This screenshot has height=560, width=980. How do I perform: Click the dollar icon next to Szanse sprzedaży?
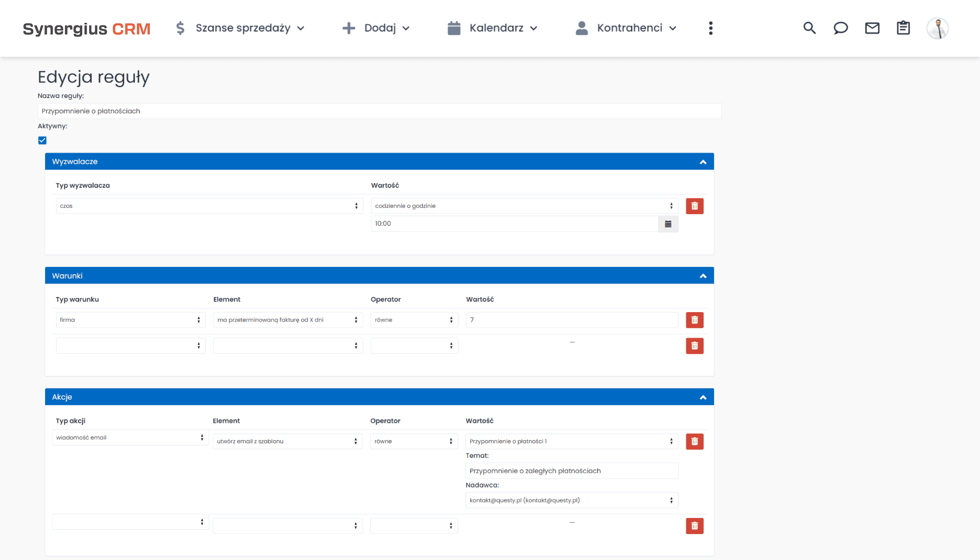pyautogui.click(x=180, y=28)
